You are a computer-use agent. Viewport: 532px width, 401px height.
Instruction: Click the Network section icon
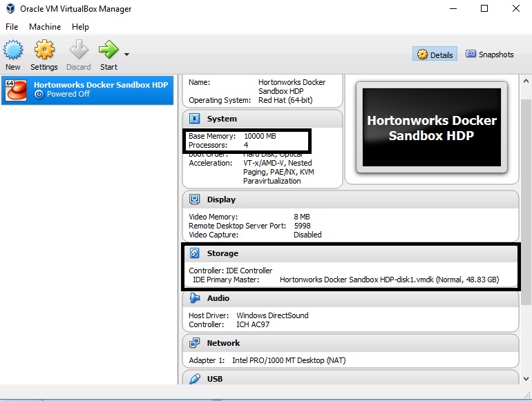point(194,343)
